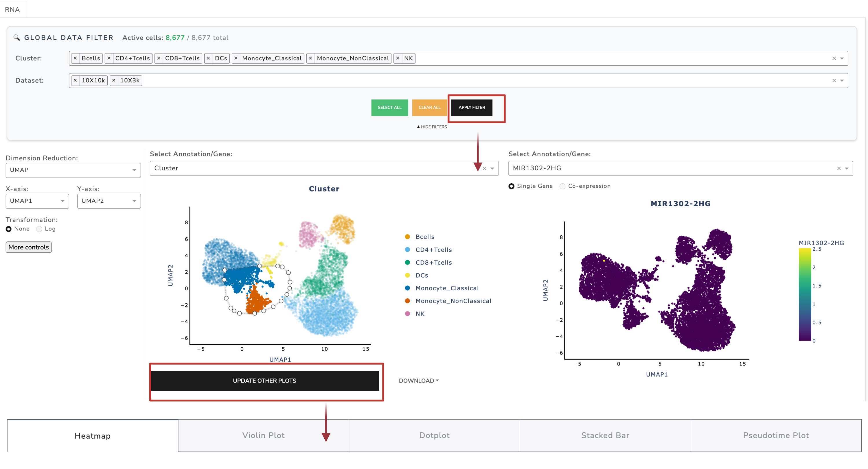Collapse the panel with Hide Filters
This screenshot has width=868, height=469.
pyautogui.click(x=432, y=127)
